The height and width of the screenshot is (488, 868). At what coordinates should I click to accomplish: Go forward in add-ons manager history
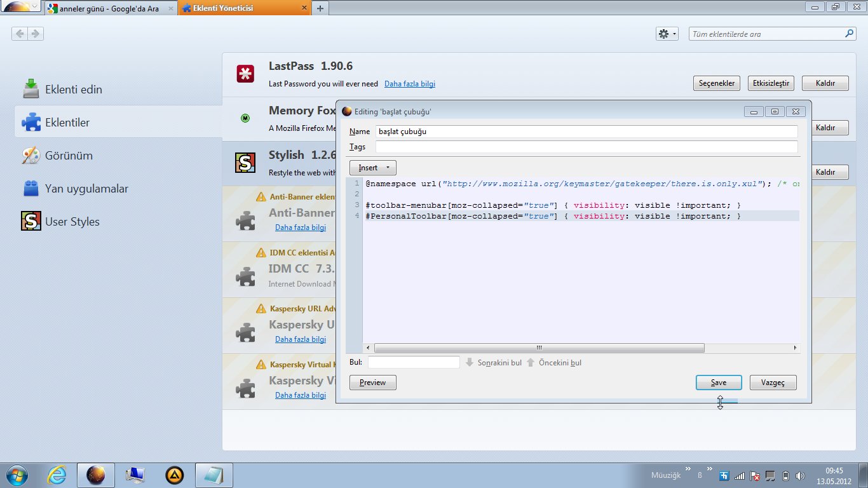pos(36,34)
